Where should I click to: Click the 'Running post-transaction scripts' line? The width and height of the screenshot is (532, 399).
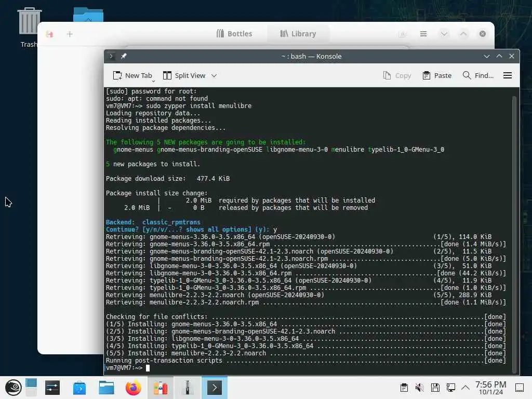coord(305,361)
